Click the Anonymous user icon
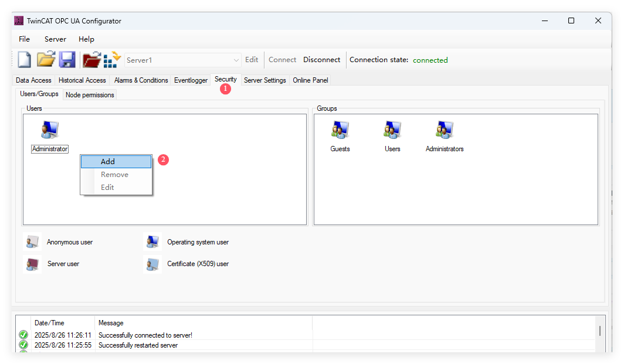624x364 pixels. (32, 242)
